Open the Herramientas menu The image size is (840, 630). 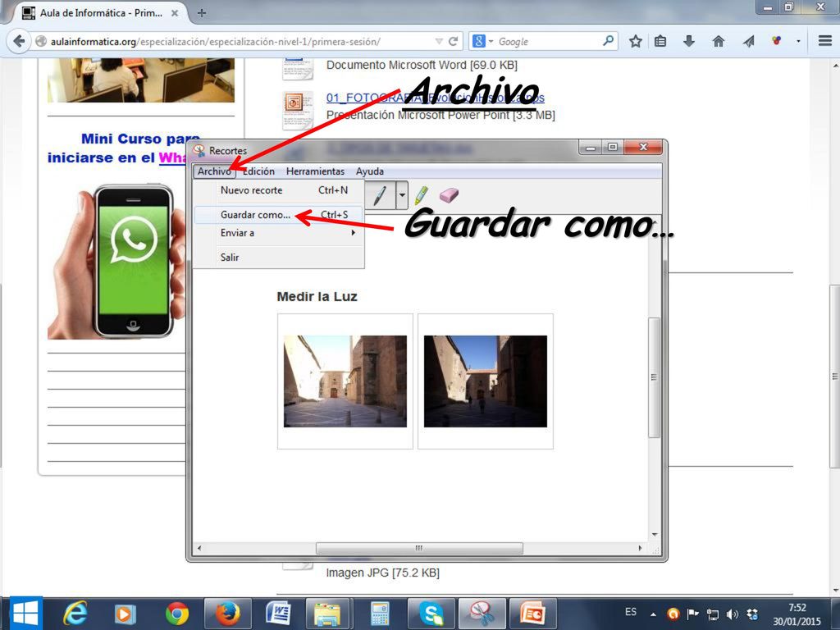click(x=315, y=171)
